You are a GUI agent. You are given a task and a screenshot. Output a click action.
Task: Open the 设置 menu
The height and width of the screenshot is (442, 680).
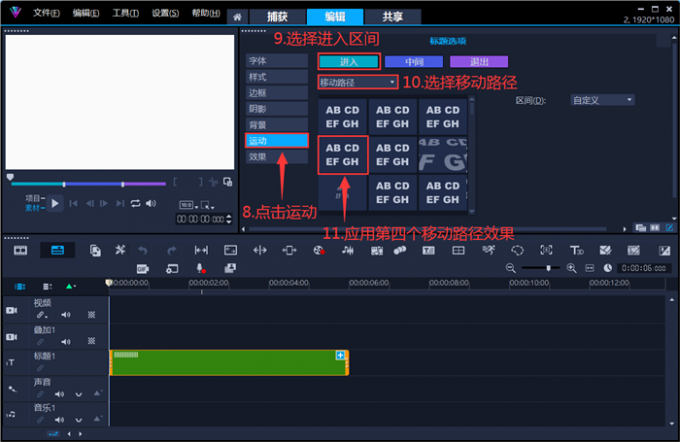165,13
